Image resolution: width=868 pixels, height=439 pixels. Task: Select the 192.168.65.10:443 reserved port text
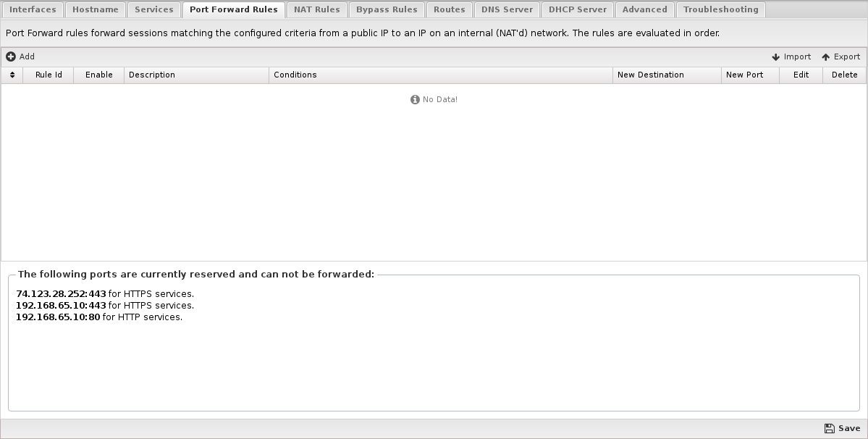click(61, 306)
